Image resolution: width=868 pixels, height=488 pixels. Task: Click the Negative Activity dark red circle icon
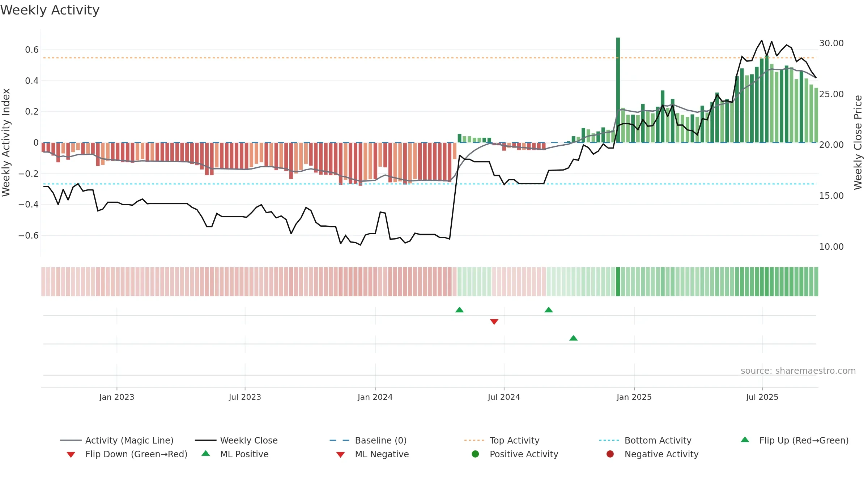(x=610, y=454)
